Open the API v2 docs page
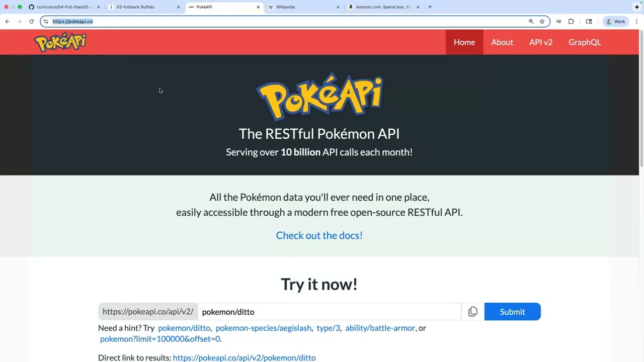This screenshot has height=362, width=644. [541, 42]
